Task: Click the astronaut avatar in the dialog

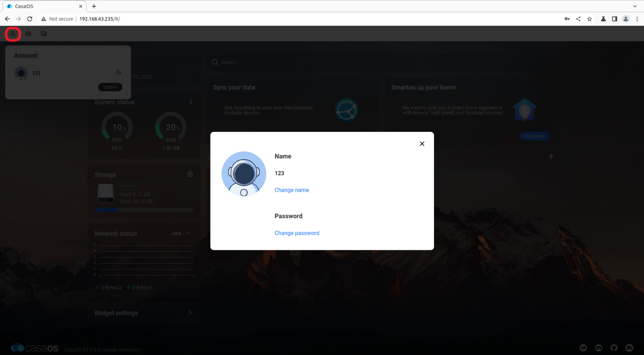Action: pyautogui.click(x=244, y=174)
